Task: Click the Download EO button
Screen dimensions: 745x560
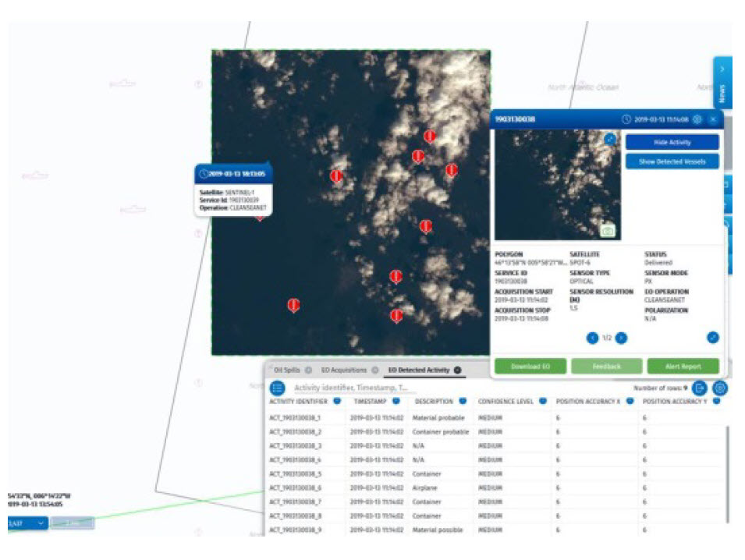Action: tap(530, 367)
